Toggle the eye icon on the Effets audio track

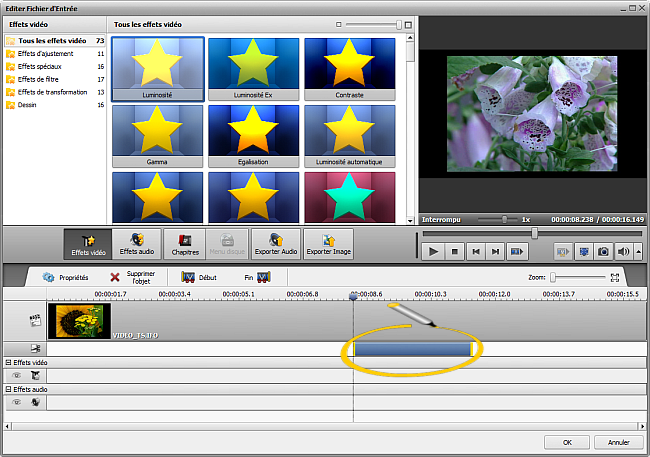click(x=17, y=402)
